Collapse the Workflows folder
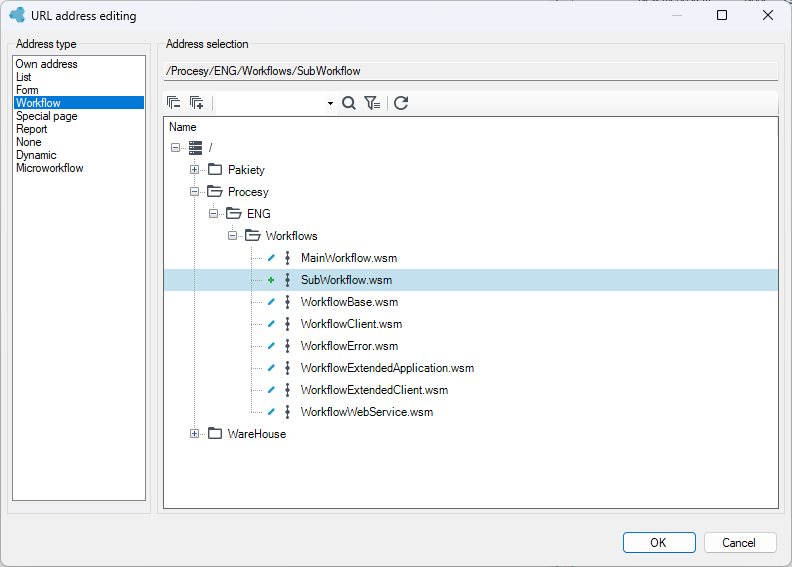The width and height of the screenshot is (792, 567). coord(232,236)
